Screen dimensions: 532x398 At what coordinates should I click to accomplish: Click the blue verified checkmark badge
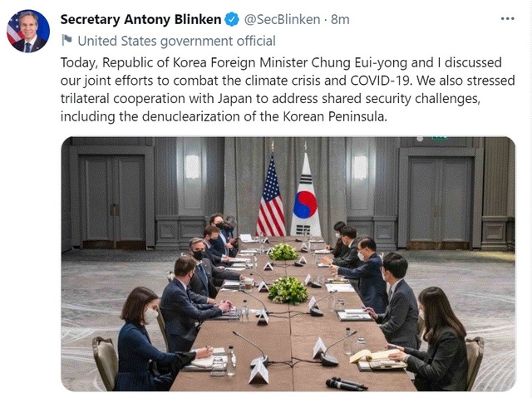click(x=234, y=20)
